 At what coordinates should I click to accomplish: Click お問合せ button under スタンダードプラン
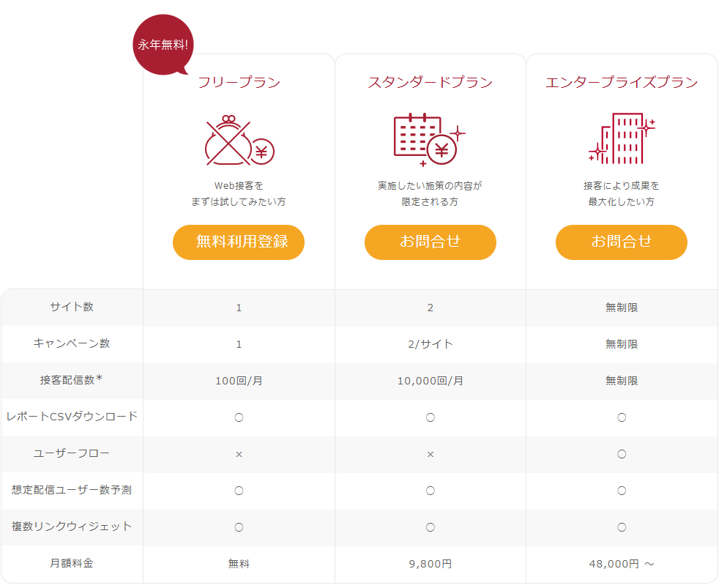coord(430,242)
